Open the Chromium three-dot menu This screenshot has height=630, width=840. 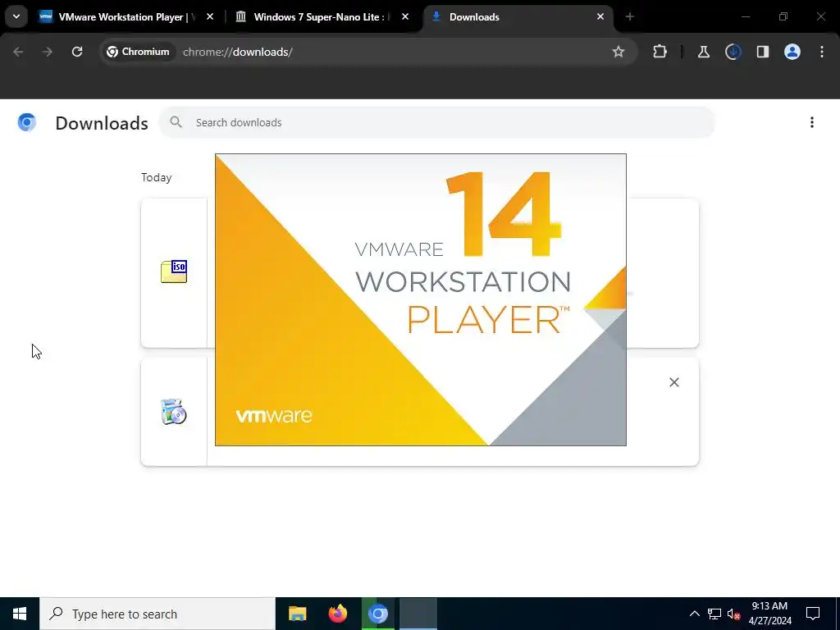[822, 52]
